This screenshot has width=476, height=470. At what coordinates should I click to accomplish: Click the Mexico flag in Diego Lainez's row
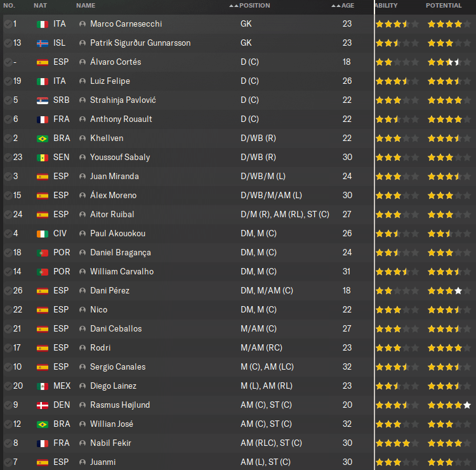(x=43, y=386)
